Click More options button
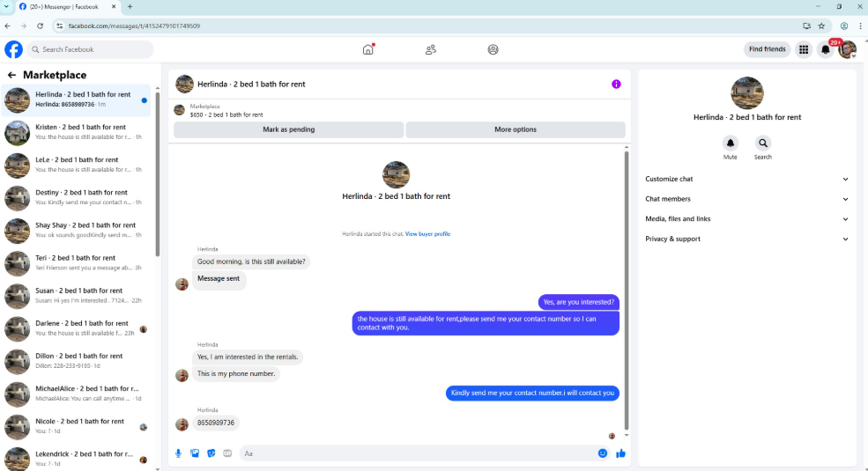Screen dimensions: 868x471 (516, 129)
